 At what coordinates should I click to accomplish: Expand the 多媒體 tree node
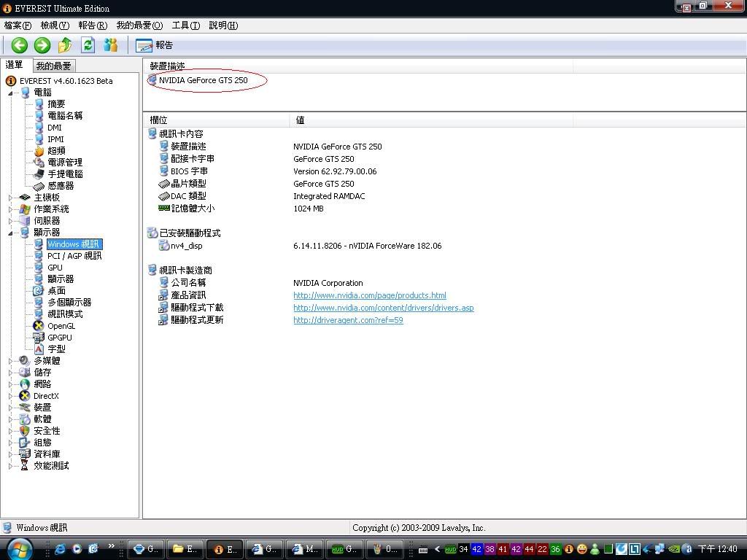[x=11, y=361]
